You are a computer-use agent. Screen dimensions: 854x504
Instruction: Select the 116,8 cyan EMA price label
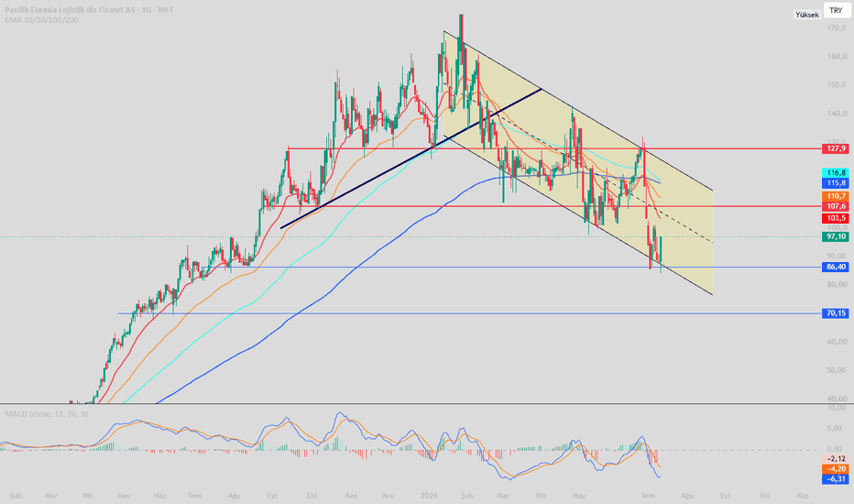coord(836,172)
